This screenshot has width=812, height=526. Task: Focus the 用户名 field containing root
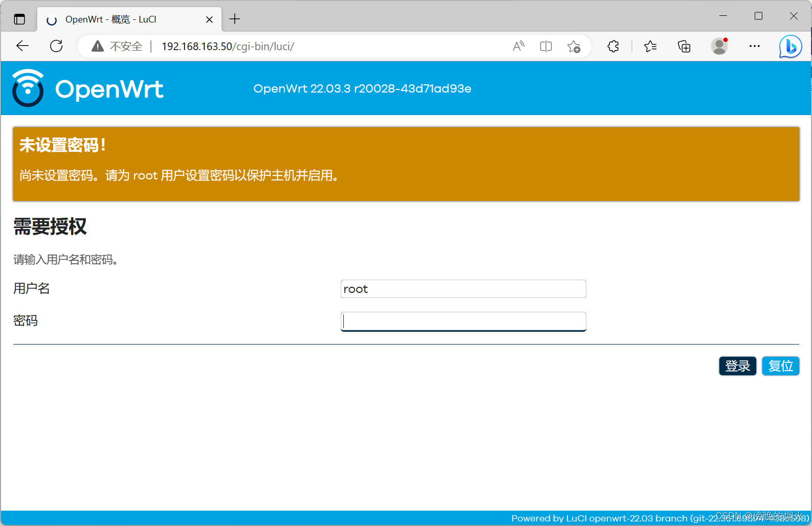463,289
